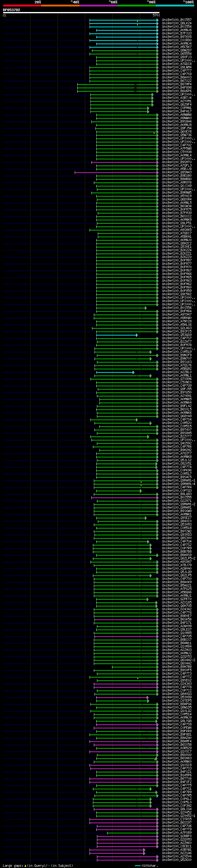
Task: Open hit UniRef100_B0I554
Action: click(x=176, y=26)
